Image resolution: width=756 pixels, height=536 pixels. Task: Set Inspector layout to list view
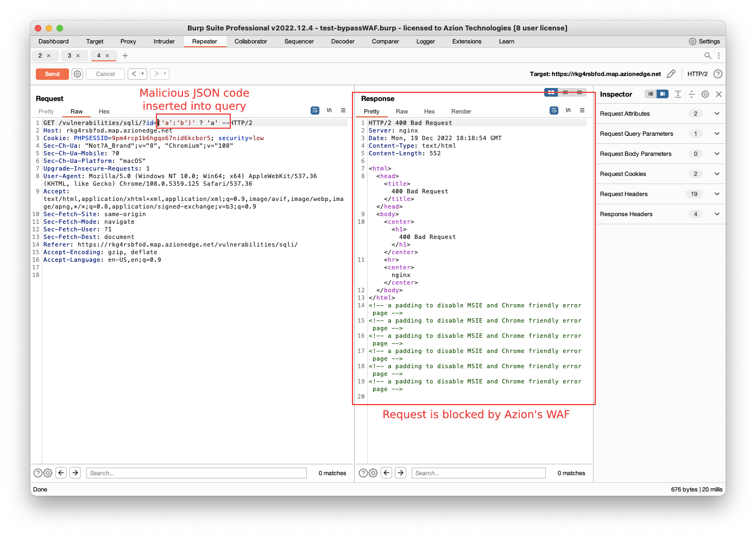tap(651, 94)
